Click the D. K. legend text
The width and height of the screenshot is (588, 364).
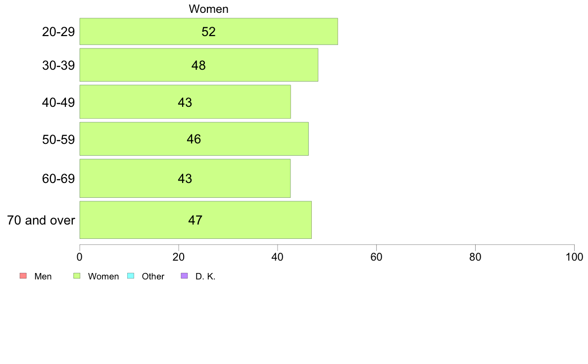tap(205, 276)
